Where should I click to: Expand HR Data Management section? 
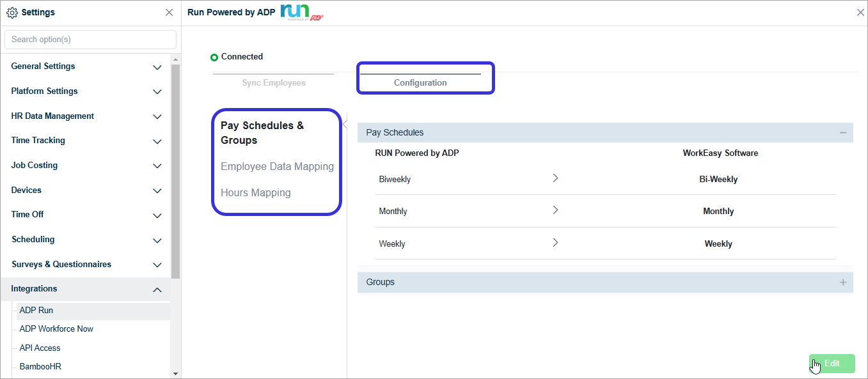(157, 116)
